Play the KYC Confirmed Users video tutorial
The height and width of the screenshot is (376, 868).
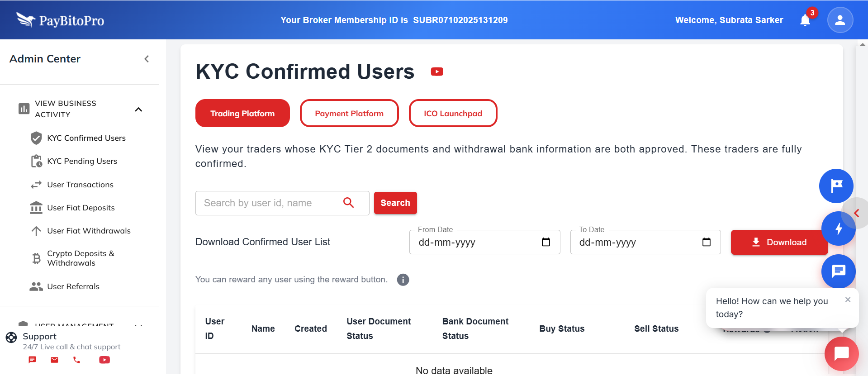tap(437, 71)
